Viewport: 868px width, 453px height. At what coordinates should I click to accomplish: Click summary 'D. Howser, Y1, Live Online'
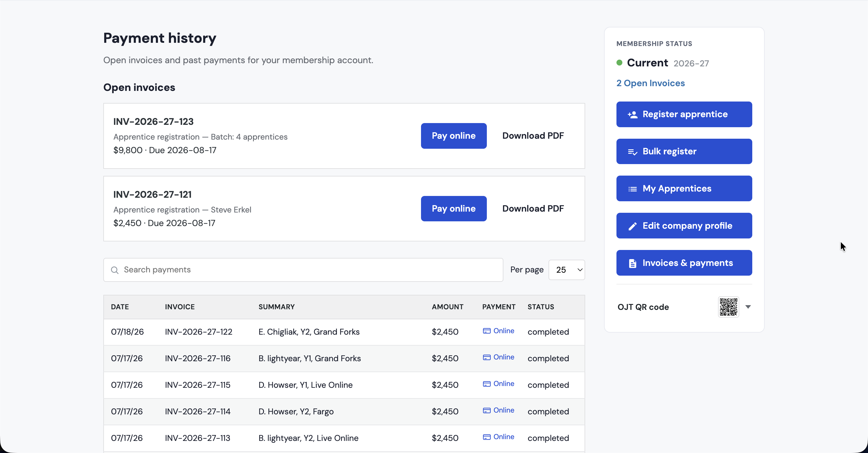305,385
